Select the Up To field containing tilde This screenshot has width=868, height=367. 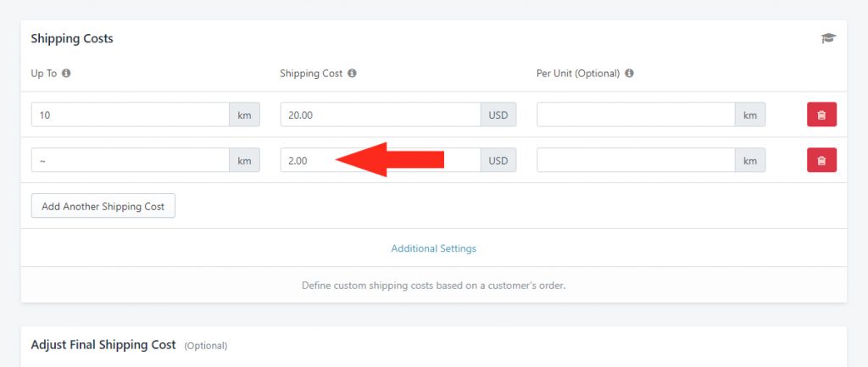click(x=131, y=160)
